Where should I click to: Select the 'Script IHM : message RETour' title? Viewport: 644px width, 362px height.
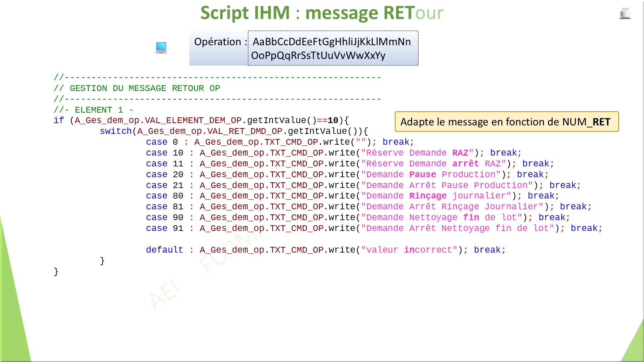click(322, 13)
